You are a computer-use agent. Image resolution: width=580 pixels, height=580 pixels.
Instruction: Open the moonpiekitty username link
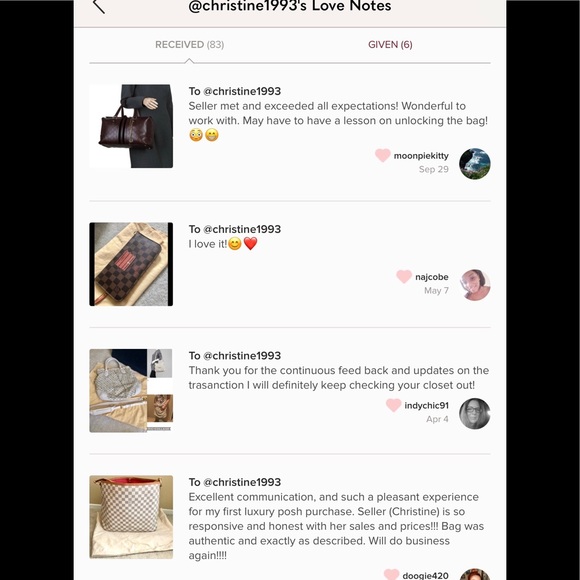click(x=421, y=156)
